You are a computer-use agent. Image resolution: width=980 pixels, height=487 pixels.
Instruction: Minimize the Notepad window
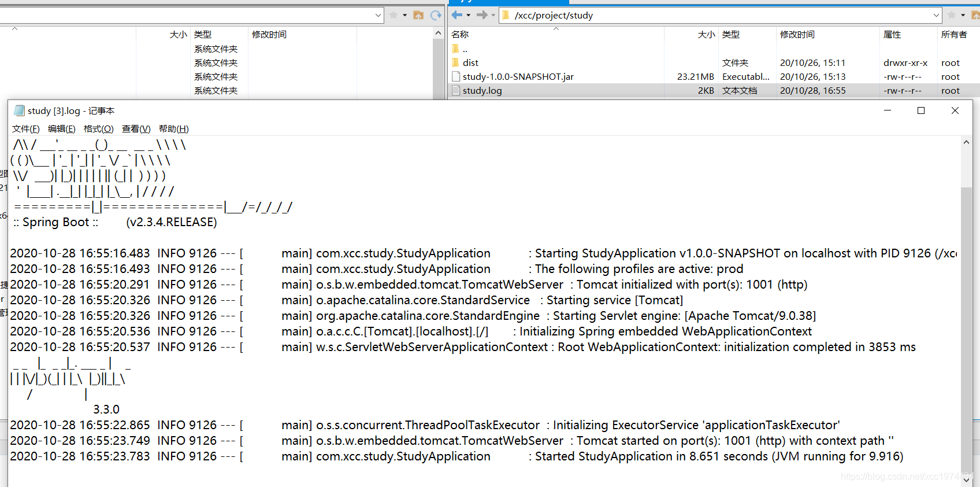[x=888, y=110]
